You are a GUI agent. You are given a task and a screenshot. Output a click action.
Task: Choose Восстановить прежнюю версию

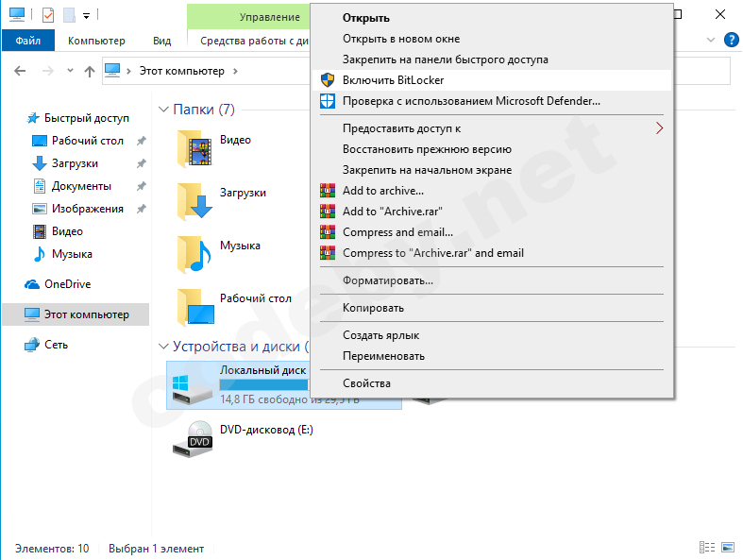[492, 149]
